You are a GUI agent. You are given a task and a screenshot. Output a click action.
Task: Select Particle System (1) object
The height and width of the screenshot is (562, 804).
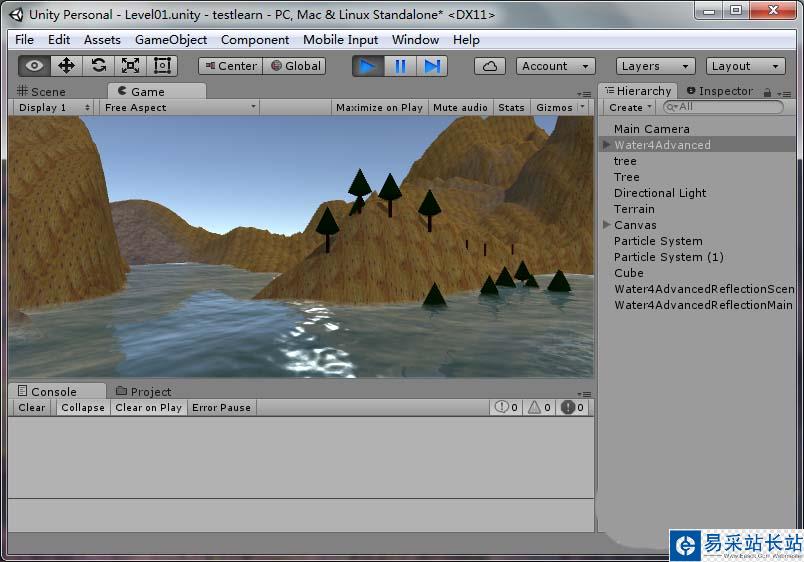pyautogui.click(x=669, y=257)
